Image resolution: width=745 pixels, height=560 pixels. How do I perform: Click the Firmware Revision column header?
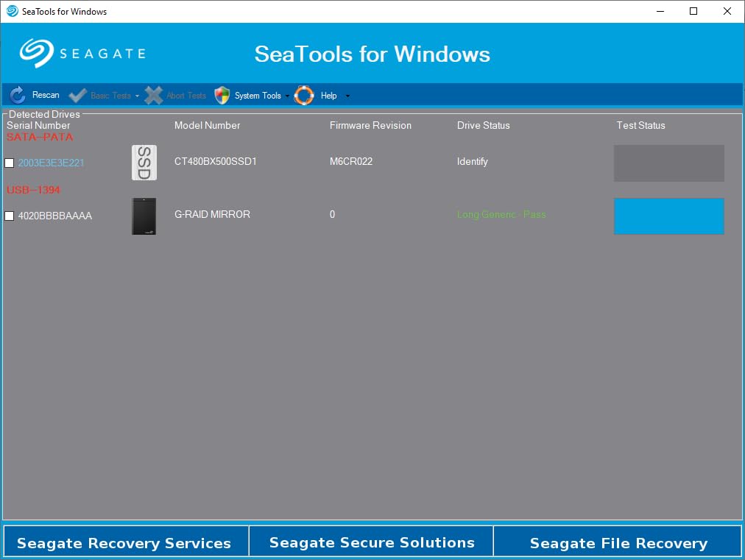pos(370,125)
